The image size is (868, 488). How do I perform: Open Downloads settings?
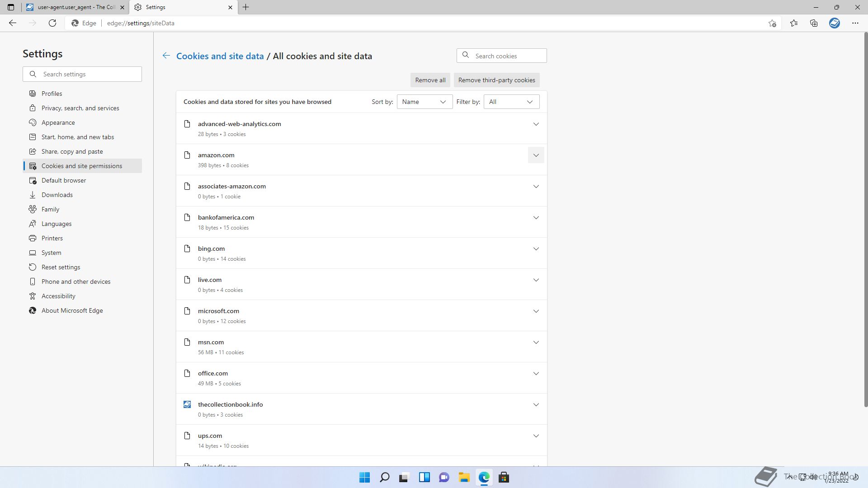(x=82, y=195)
